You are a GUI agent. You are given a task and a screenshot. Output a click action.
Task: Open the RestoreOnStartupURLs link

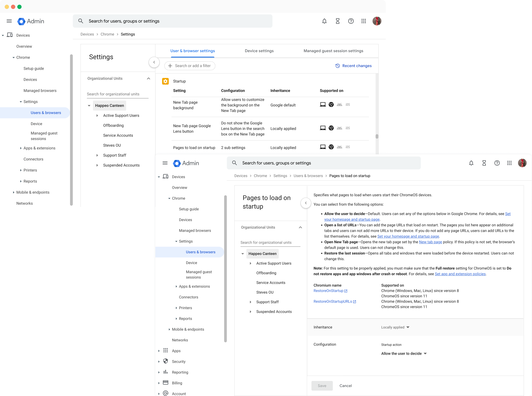(333, 302)
